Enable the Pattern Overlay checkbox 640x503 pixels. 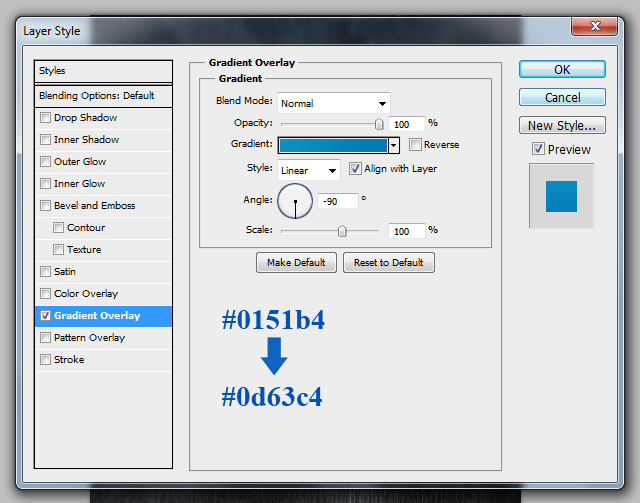pyautogui.click(x=45, y=338)
